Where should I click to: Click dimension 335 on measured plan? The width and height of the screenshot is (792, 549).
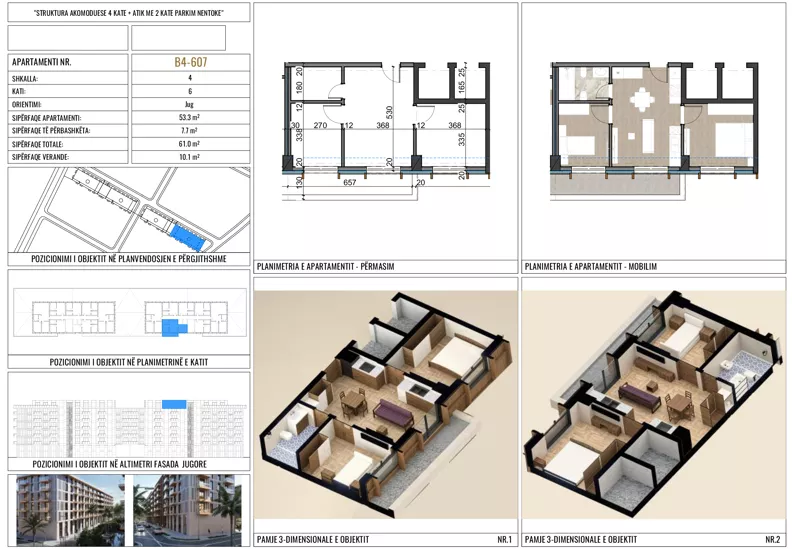pyautogui.click(x=461, y=139)
